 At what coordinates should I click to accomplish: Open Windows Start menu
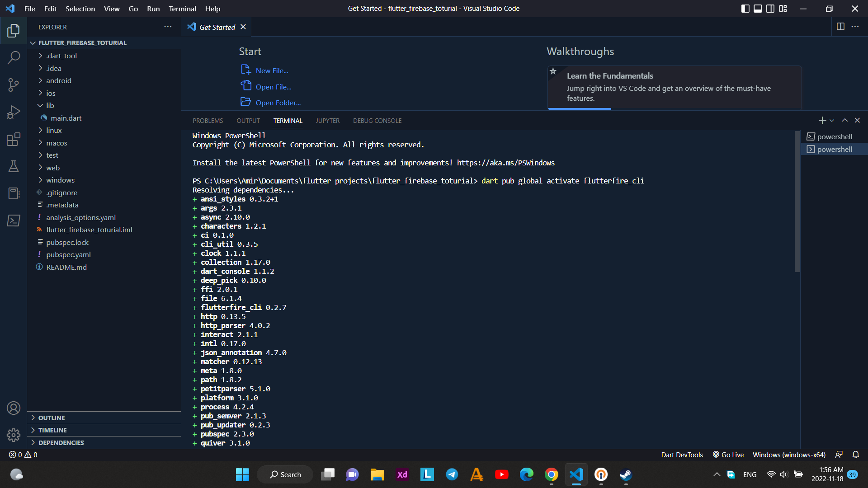click(242, 474)
